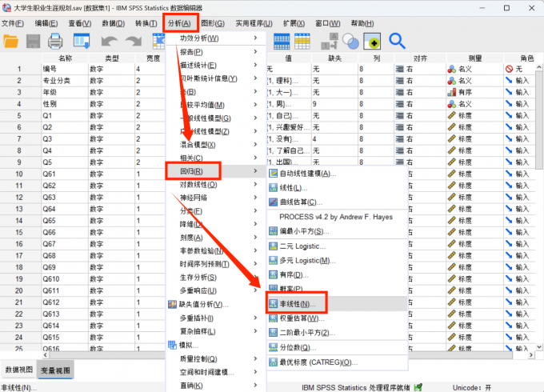Select the Q613 variable name cell
Image resolution: width=544 pixels, height=392 pixels.
tap(65, 314)
